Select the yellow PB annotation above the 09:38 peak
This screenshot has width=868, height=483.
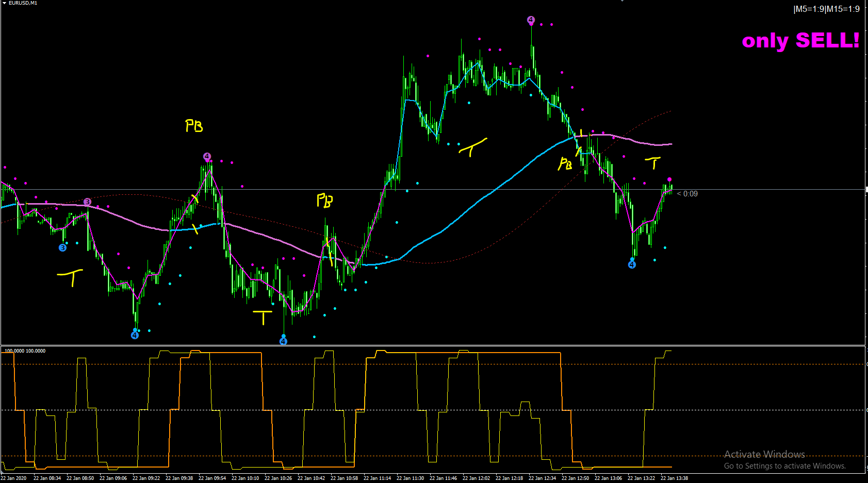[x=194, y=126]
